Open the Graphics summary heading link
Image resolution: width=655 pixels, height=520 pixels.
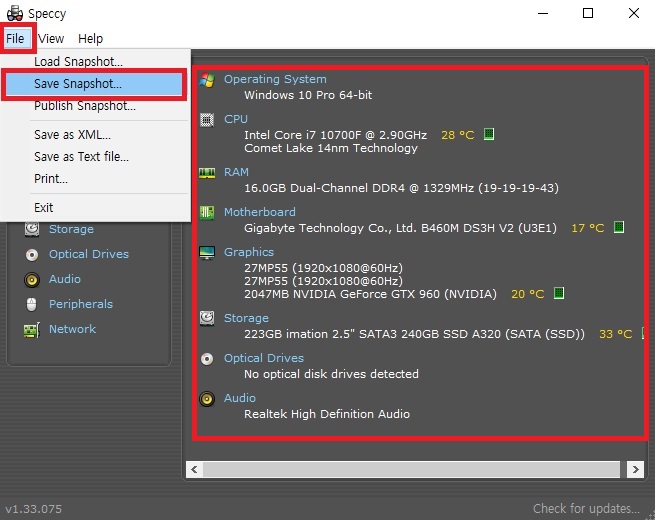(249, 252)
